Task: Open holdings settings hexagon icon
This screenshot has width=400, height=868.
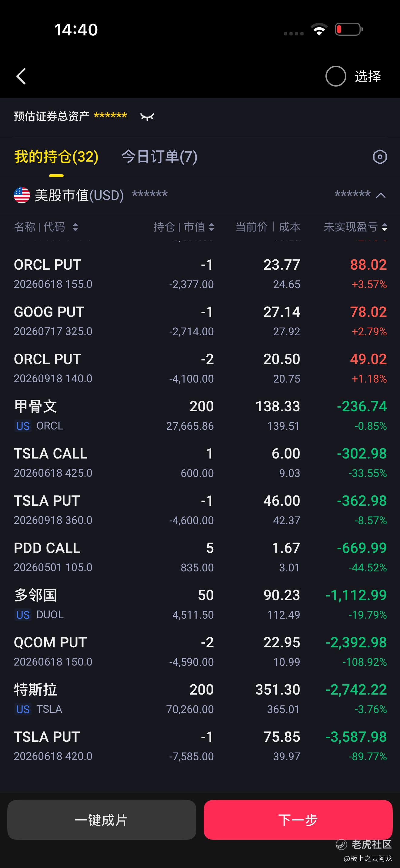Action: click(x=380, y=157)
